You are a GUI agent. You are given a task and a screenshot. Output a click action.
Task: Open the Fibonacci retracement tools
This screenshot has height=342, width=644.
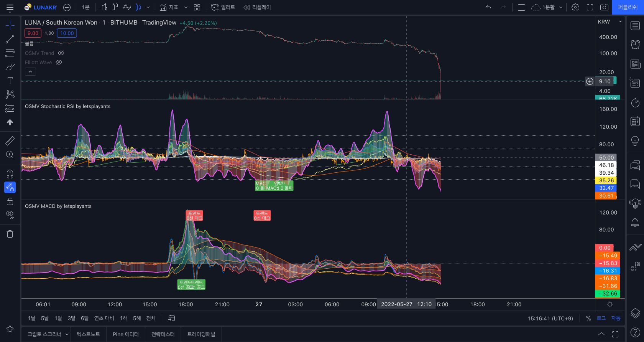[10, 53]
